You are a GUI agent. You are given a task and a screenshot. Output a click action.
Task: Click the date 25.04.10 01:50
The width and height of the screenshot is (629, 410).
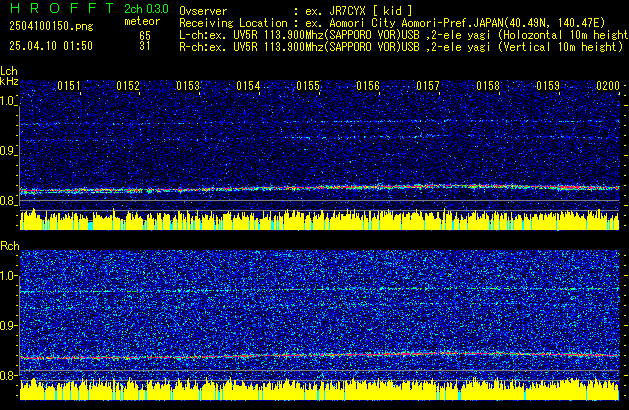51,46
